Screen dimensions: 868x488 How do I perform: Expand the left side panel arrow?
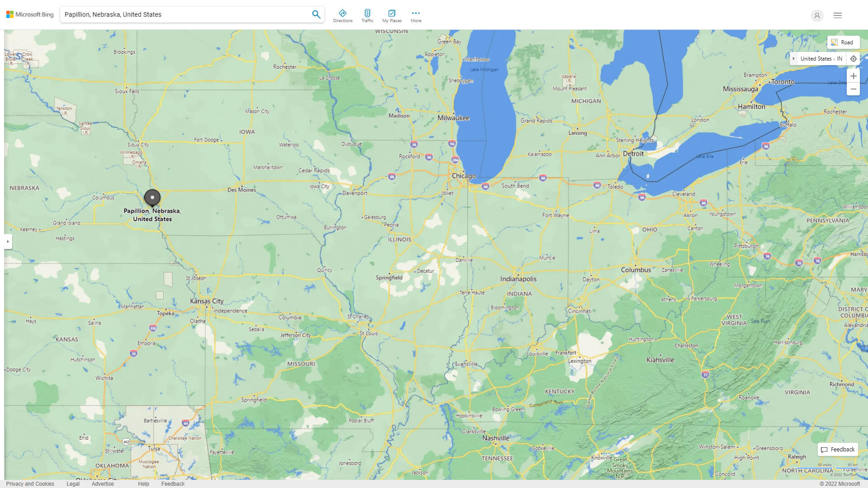(8, 241)
